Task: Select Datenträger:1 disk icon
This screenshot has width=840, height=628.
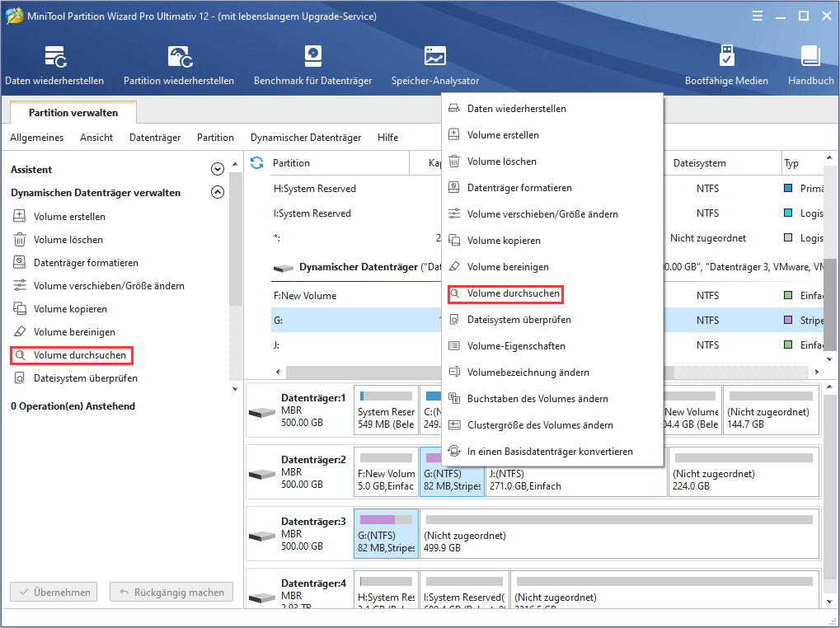Action: point(262,412)
